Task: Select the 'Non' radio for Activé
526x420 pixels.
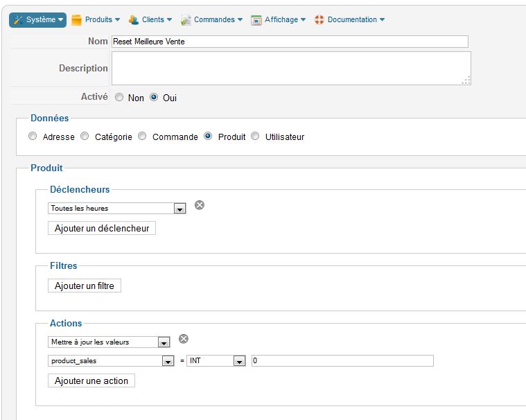Action: [x=119, y=97]
